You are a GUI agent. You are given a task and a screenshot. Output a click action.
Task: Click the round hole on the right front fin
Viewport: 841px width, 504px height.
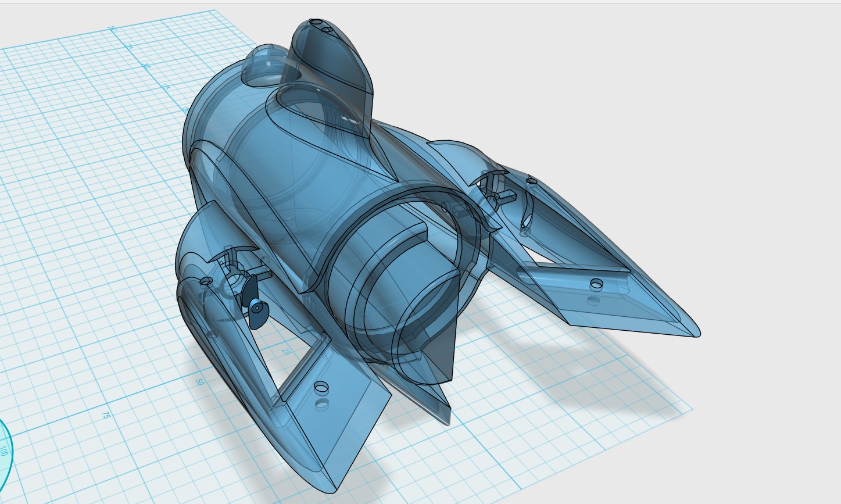[596, 284]
